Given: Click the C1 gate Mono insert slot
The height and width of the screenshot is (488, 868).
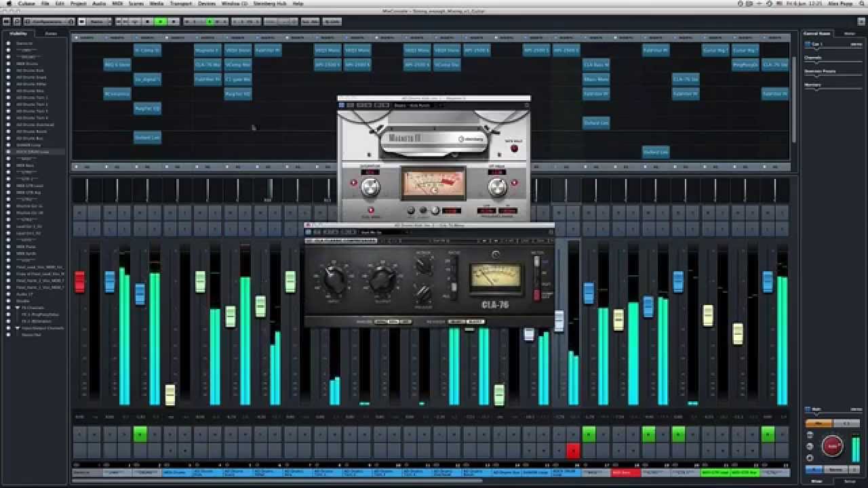Looking at the screenshot, I should point(237,79).
